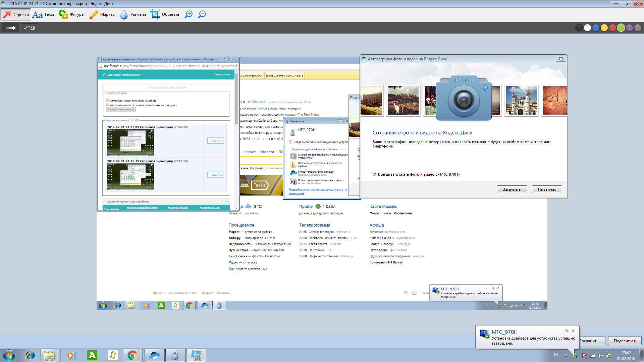Image resolution: width=644 pixels, height=362 pixels.
Task: Expand hidden system tray icons arrow
Action: pos(566,355)
